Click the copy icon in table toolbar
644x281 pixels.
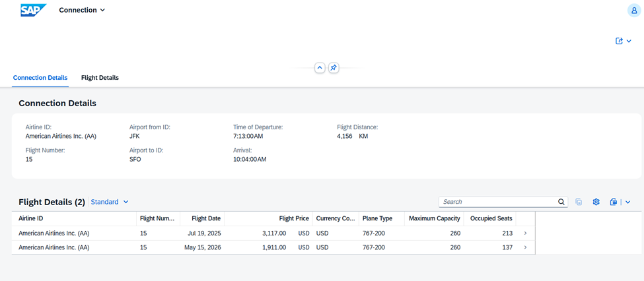click(x=579, y=202)
